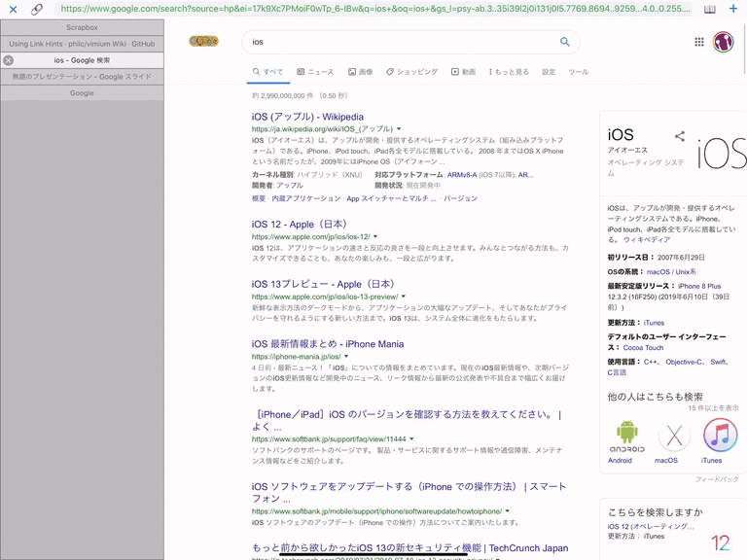Expand dropdown arrow beside softwareupdate howtoiphone URL
747x560 pixels.
click(x=508, y=511)
